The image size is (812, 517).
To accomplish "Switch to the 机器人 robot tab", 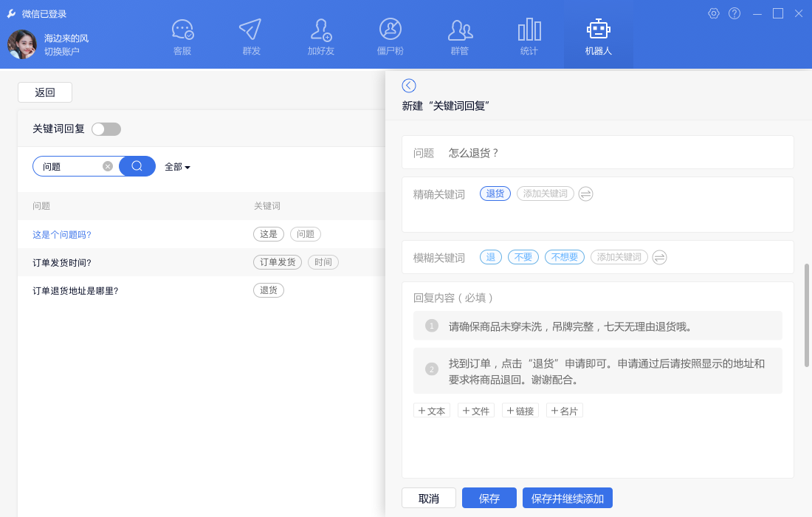I will tap(599, 37).
